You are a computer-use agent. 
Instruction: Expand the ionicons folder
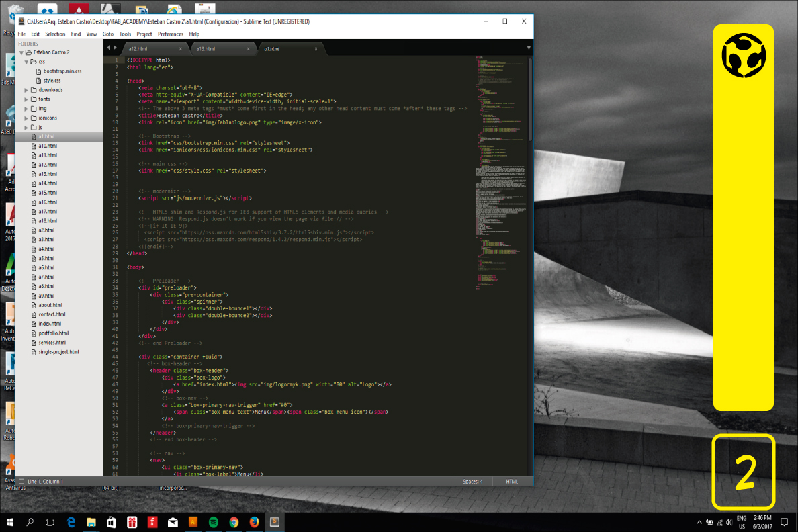pyautogui.click(x=26, y=118)
